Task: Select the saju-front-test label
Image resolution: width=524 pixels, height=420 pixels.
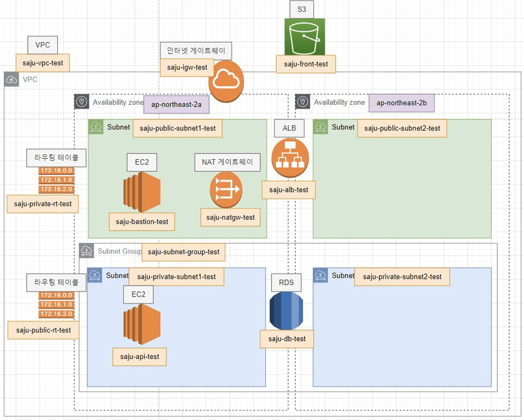Action: (x=306, y=64)
